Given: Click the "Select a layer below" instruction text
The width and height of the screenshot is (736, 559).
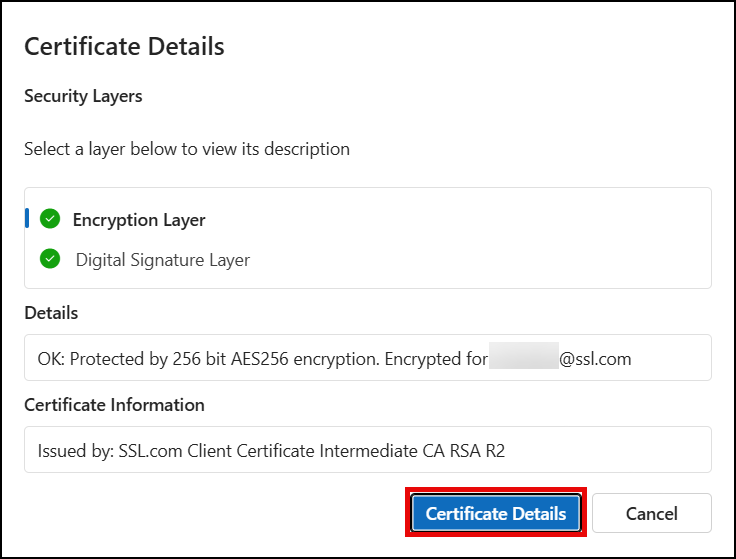Looking at the screenshot, I should 187,149.
